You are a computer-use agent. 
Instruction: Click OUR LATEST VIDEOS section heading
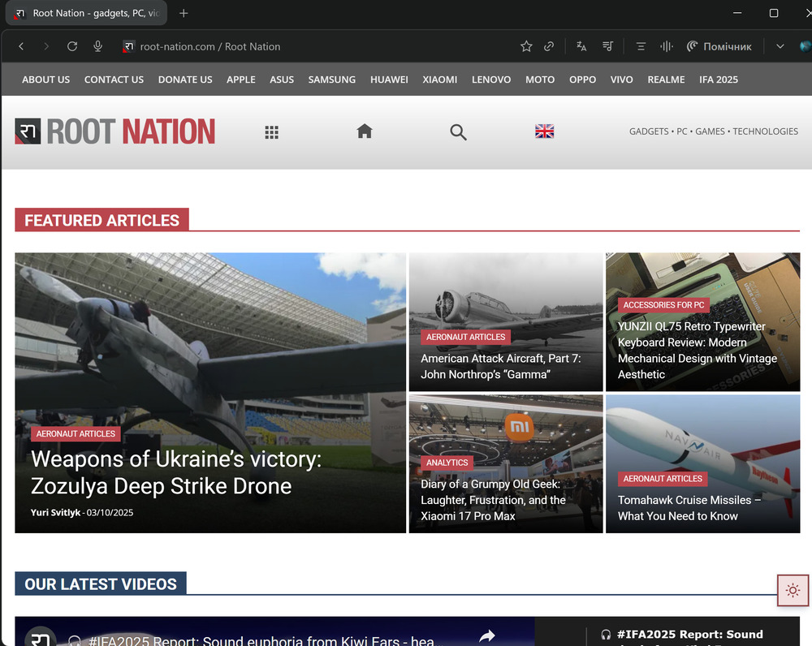coord(101,584)
